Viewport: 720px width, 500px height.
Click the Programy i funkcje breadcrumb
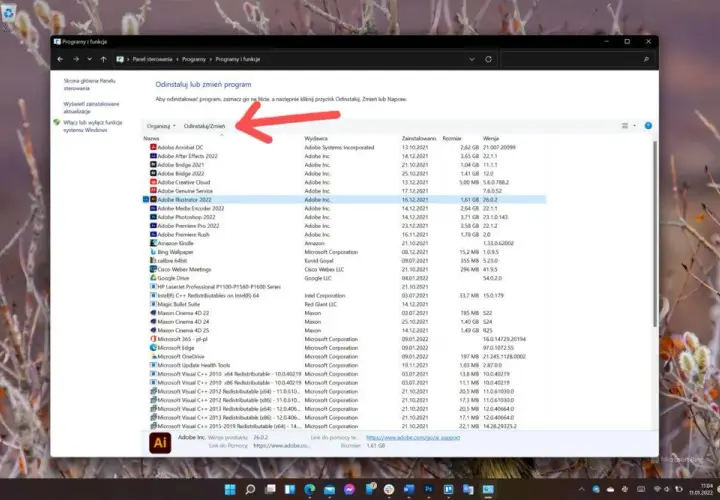237,59
